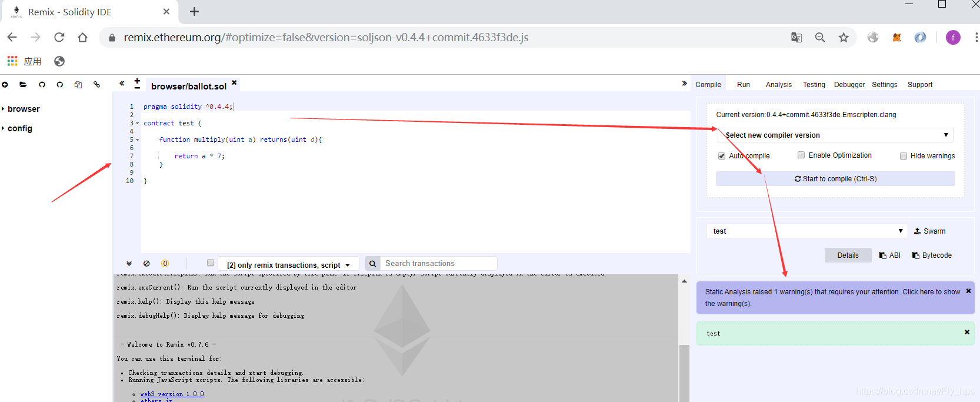Click the 'pragma solidity ^0.4.4;' line
The width and height of the screenshot is (980, 402).
(188, 107)
